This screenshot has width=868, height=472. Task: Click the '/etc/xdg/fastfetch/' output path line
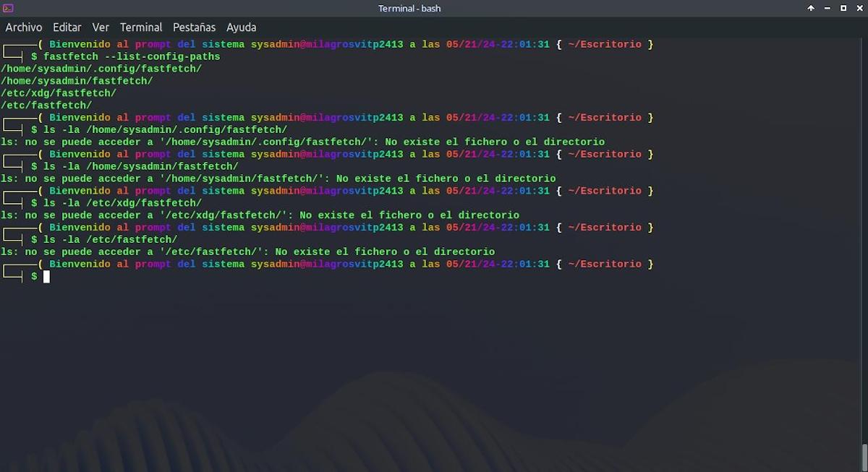pyautogui.click(x=59, y=93)
